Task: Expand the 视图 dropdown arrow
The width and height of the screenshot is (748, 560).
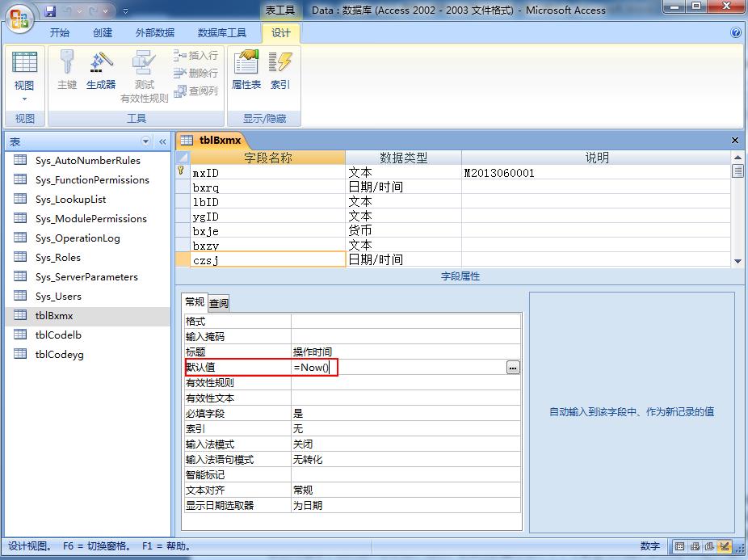Action: coord(24,99)
